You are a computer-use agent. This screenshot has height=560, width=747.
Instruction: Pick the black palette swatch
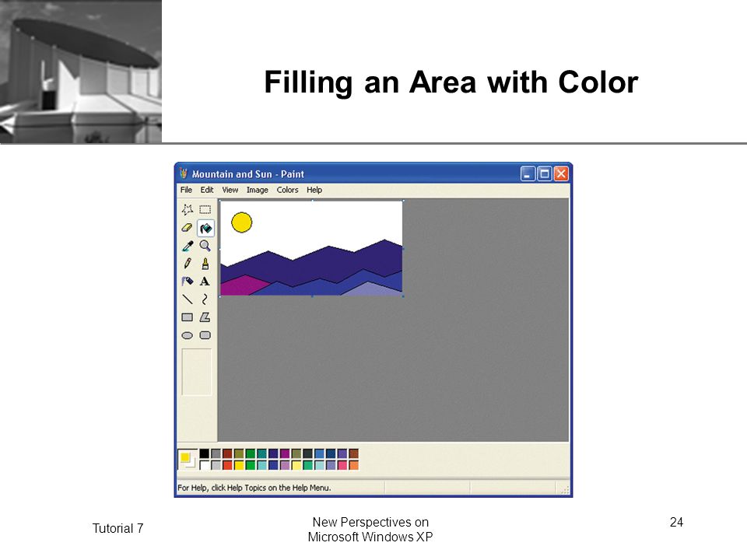pos(205,453)
